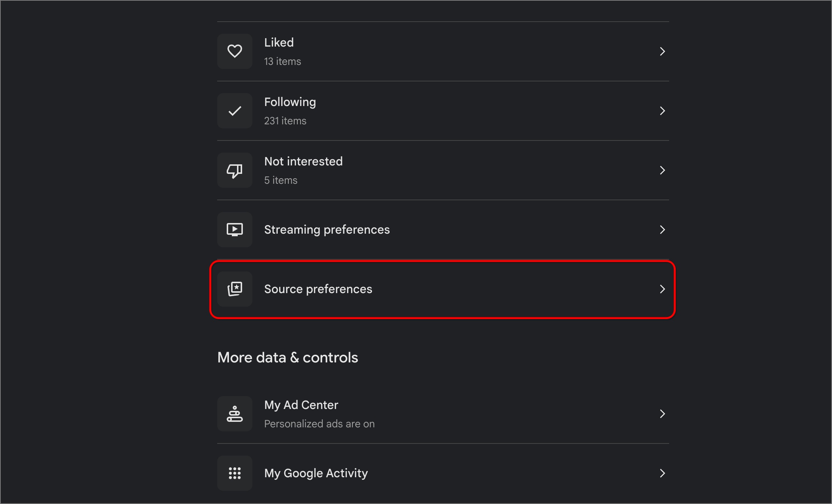The width and height of the screenshot is (832, 504).
Task: Select the My Google Activity grid icon
Action: coord(235,473)
